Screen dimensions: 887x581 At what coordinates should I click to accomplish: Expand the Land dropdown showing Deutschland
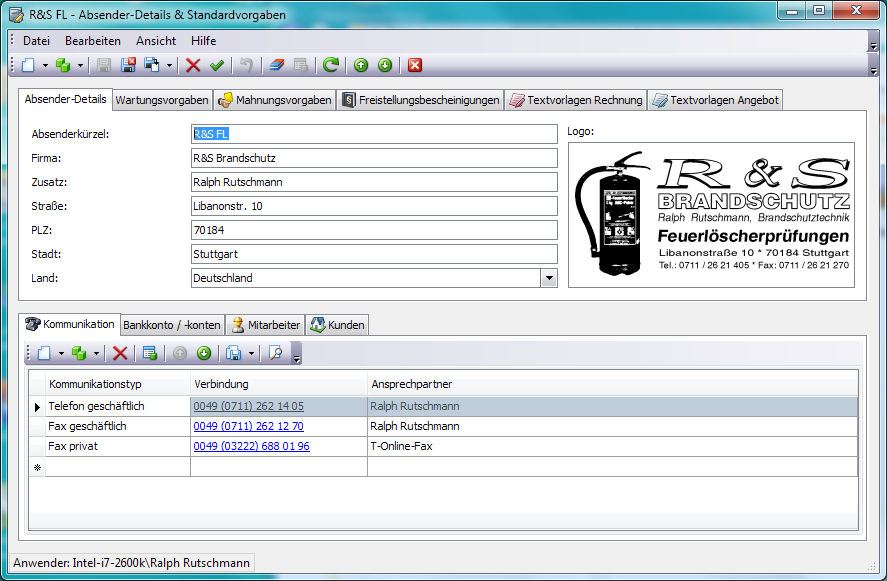coord(548,278)
